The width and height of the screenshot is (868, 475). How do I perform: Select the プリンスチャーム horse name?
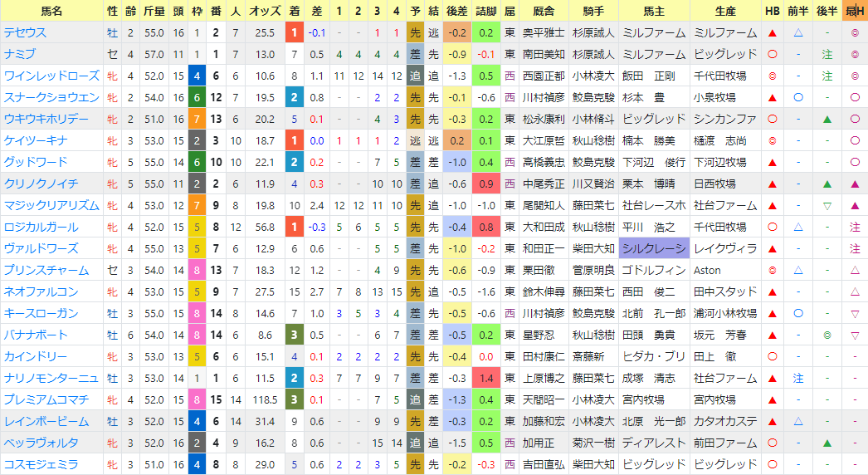[46, 271]
